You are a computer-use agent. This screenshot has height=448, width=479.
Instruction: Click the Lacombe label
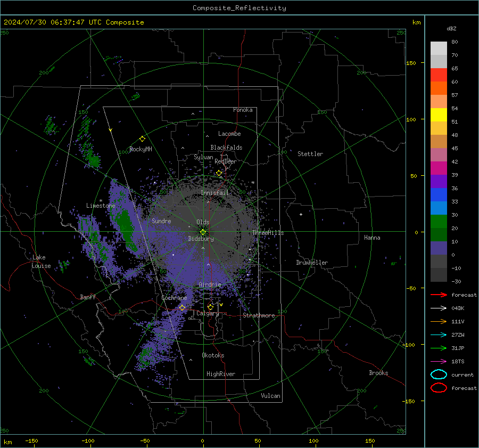(x=229, y=134)
